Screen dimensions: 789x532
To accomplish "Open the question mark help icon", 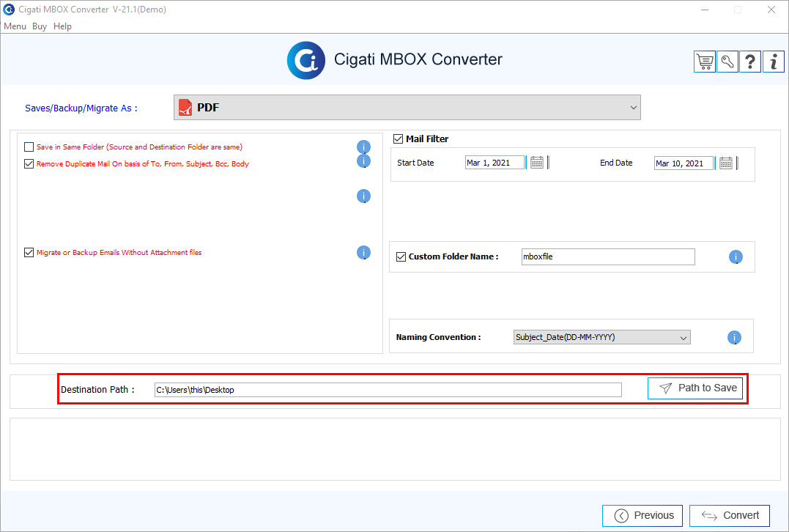I will pos(750,62).
